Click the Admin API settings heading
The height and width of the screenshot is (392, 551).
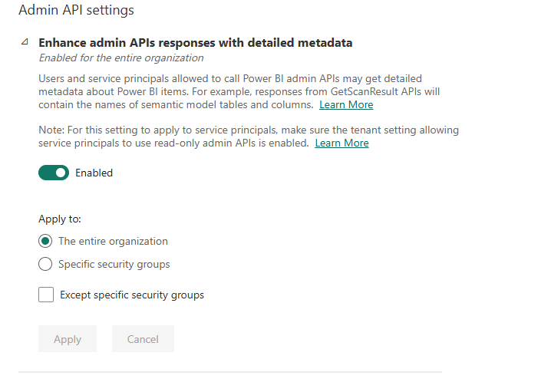pyautogui.click(x=76, y=10)
